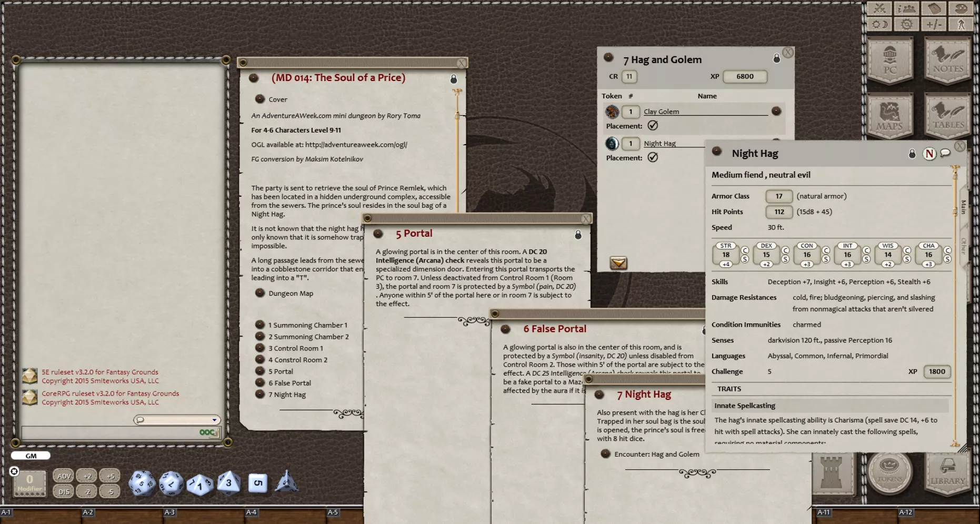Screen dimensions: 980x524
Task: Click the Clay Golem token portrait
Action: pos(612,112)
